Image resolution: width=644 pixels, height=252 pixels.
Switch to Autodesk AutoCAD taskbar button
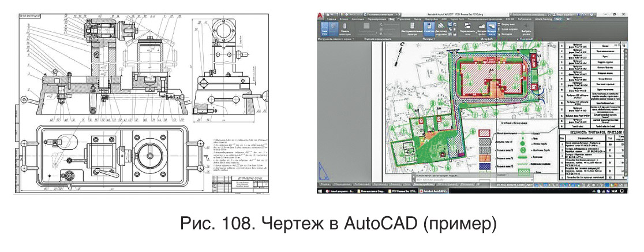tap(434, 191)
